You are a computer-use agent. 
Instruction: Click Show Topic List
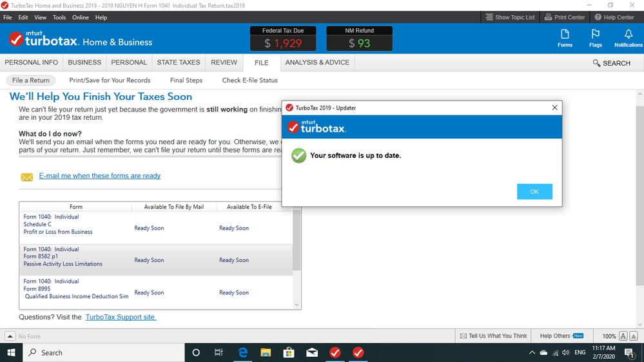510,17
